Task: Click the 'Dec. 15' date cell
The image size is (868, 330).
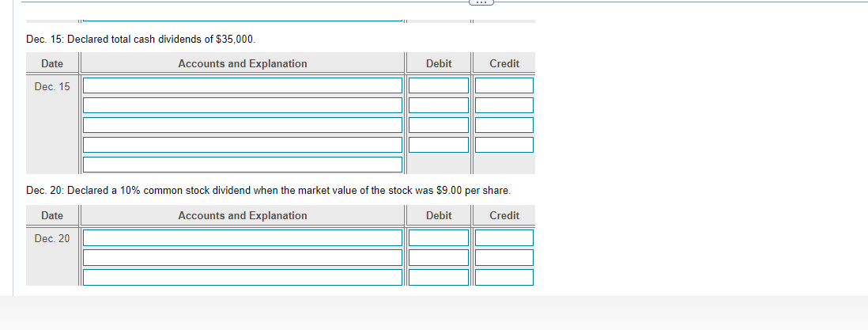Action: (52, 86)
